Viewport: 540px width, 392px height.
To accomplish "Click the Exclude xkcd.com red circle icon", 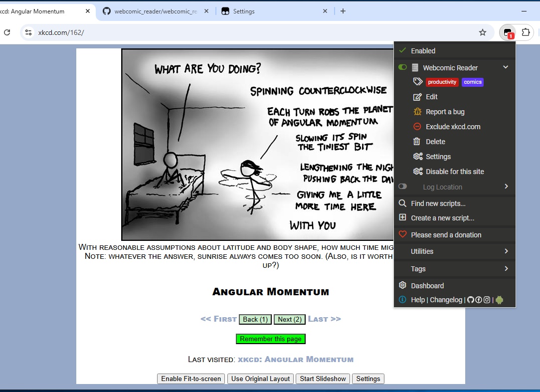I will (417, 126).
